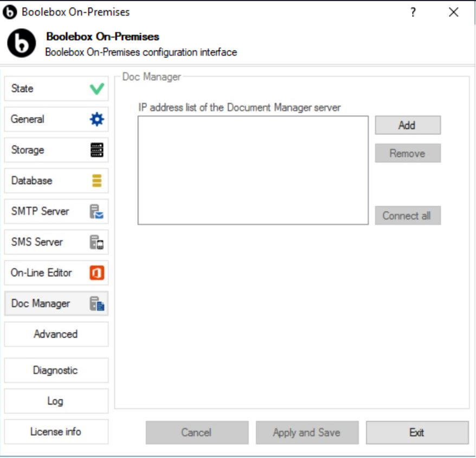The width and height of the screenshot is (476, 458).
Task: Open the Advanced settings
Action: coord(56,334)
